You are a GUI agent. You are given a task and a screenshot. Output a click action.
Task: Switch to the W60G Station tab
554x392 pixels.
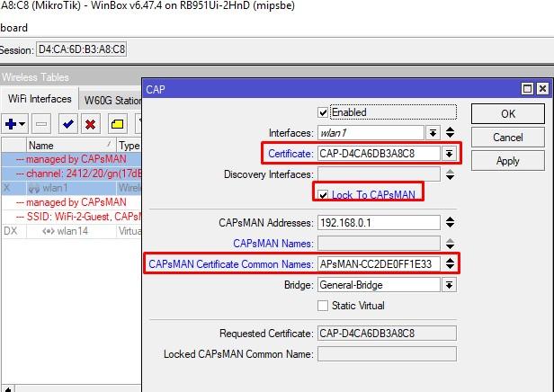coord(112,101)
